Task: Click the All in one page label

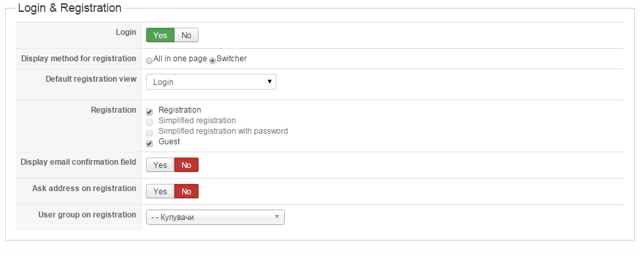Action: (x=180, y=59)
